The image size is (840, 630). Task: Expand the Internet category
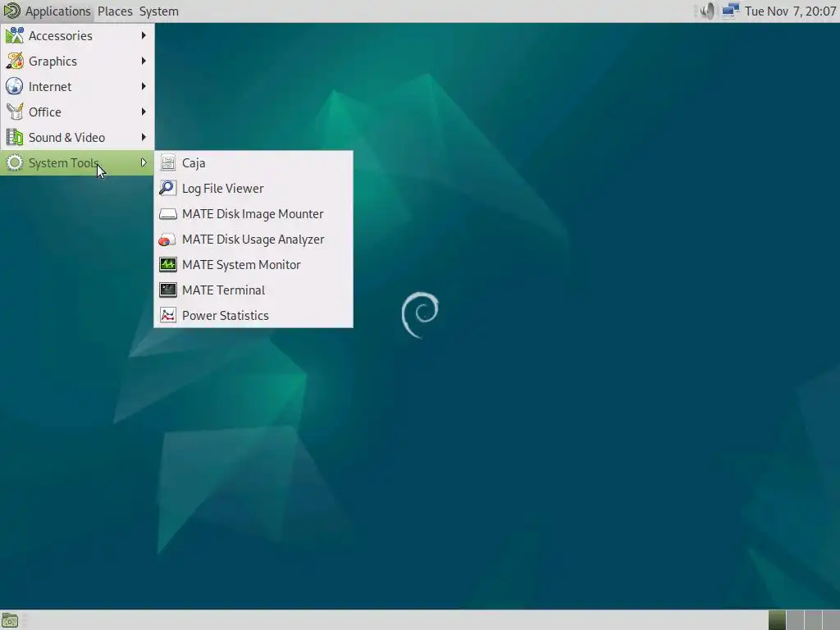(x=77, y=86)
